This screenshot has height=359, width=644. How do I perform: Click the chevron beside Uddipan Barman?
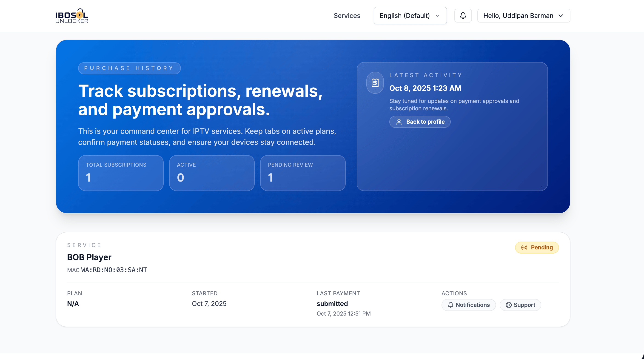point(561,16)
